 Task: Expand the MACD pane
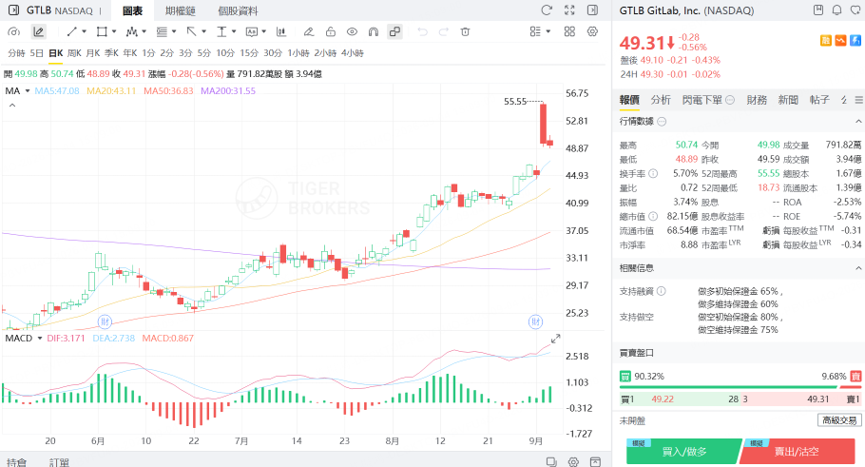[x=556, y=339]
